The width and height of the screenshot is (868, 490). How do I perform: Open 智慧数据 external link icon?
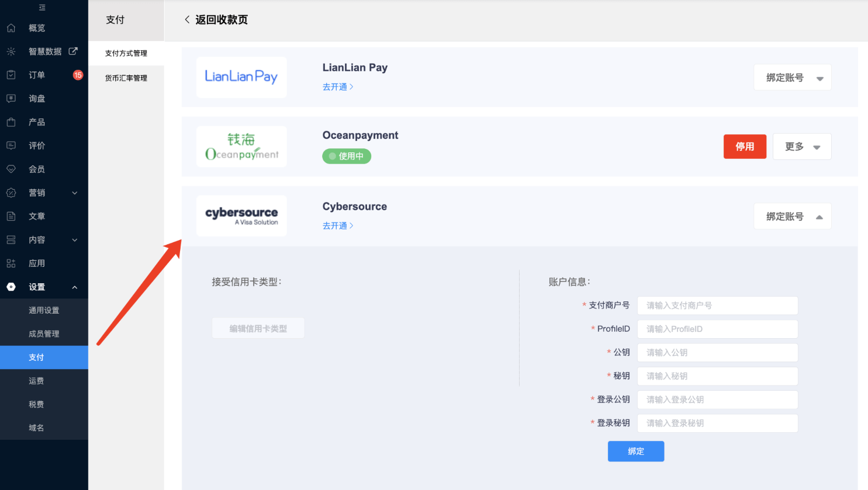73,51
